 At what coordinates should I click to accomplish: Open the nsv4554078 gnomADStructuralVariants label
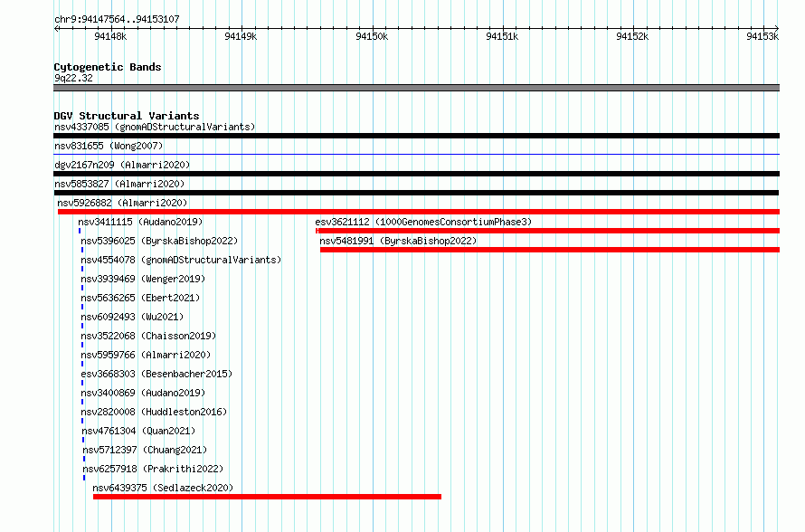click(x=181, y=260)
